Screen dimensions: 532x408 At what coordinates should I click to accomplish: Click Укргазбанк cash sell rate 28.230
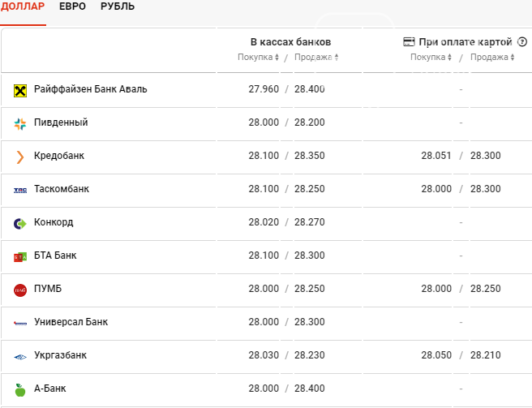point(310,355)
